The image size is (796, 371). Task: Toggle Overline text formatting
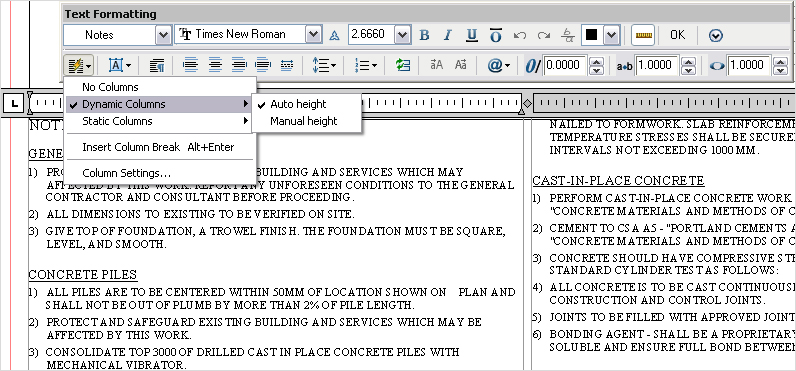point(495,35)
